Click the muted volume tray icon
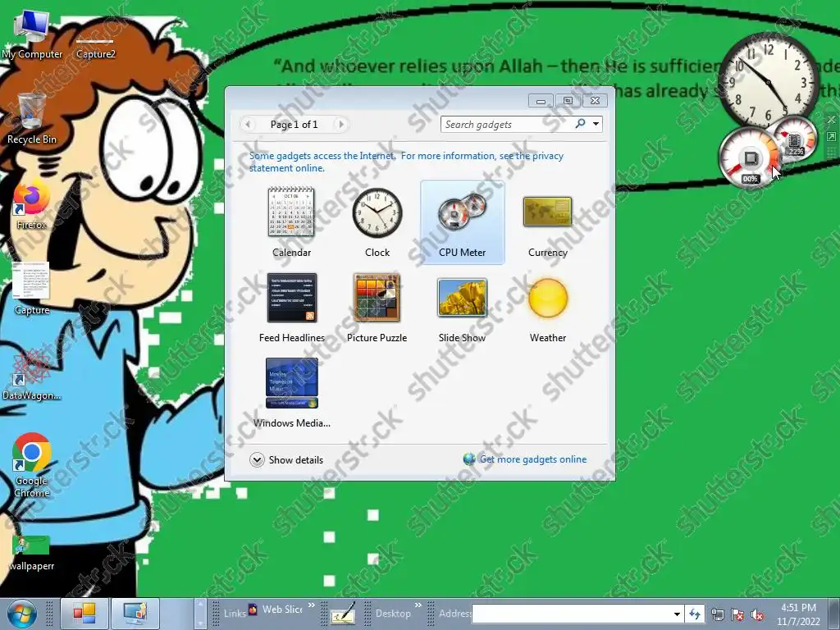 coord(757,614)
